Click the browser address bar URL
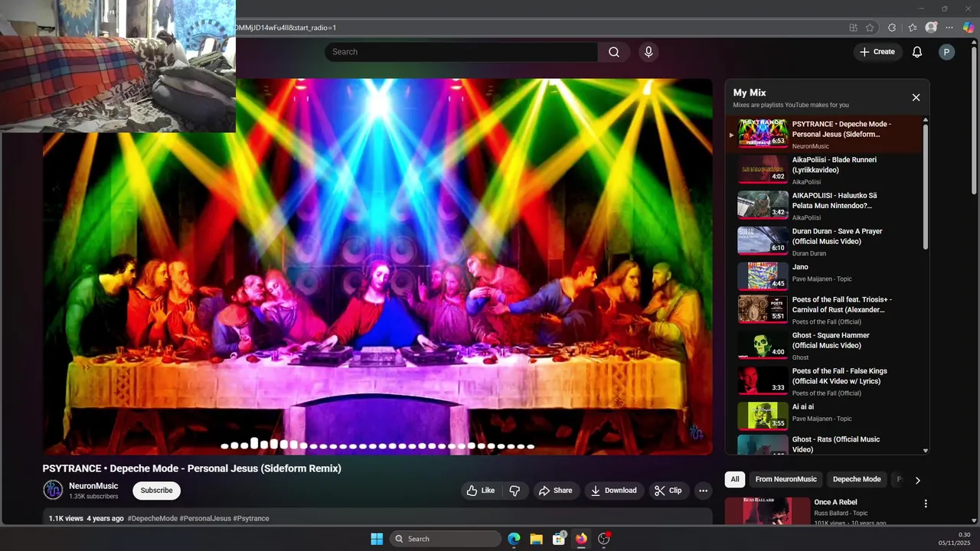The image size is (980, 551). click(285, 28)
